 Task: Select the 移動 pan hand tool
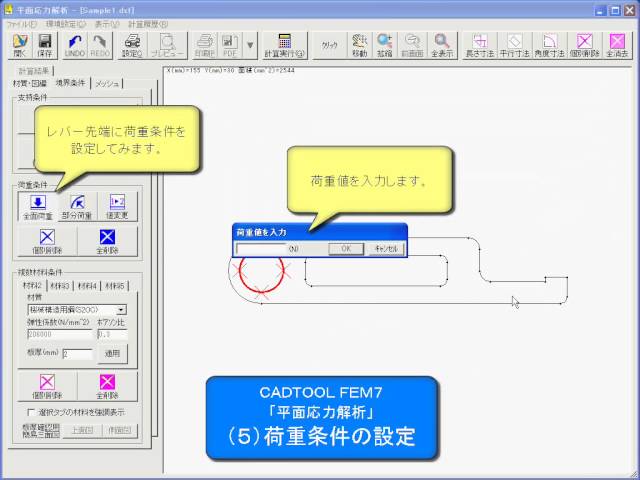click(360, 46)
